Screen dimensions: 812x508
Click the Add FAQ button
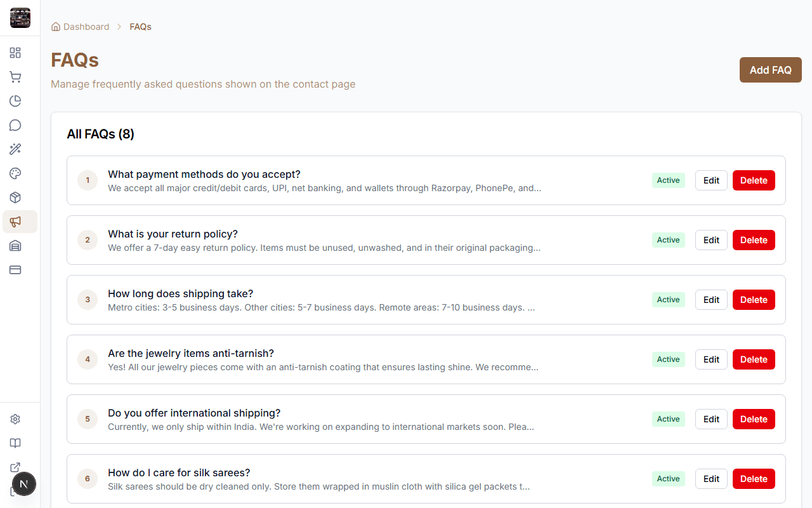tap(770, 70)
